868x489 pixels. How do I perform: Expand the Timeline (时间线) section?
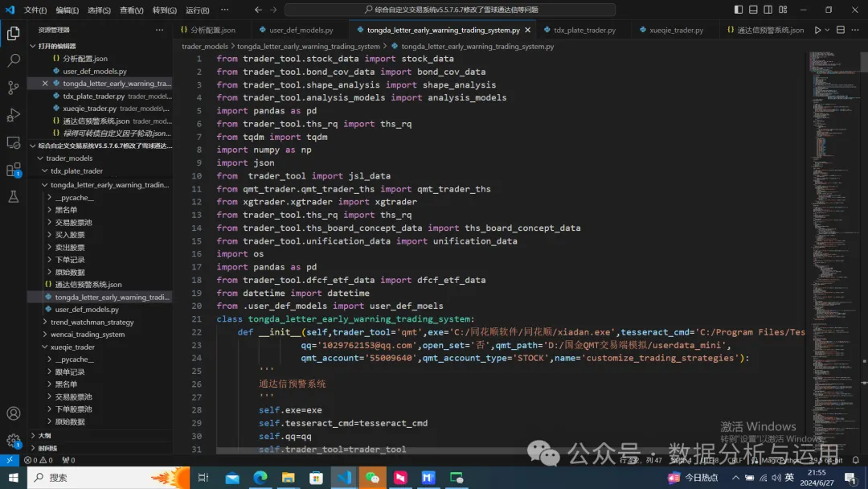pos(33,448)
